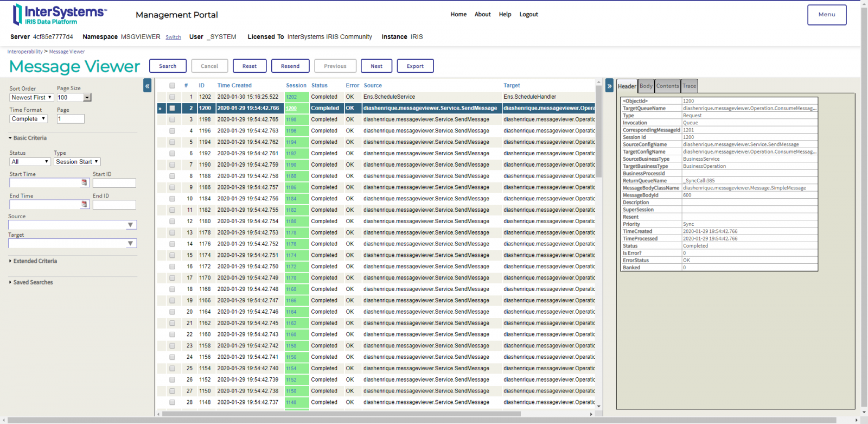Open the Trace tab
This screenshot has width=868, height=424.
pos(689,86)
